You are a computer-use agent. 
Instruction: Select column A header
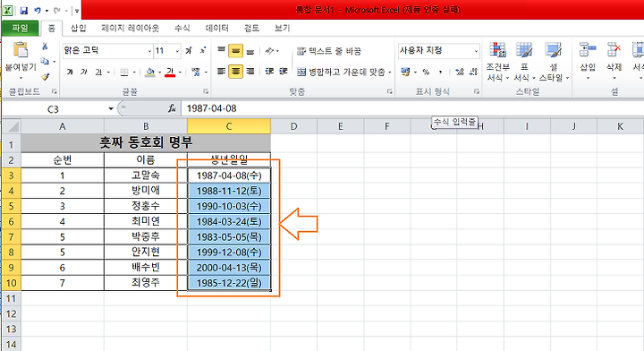pyautogui.click(x=63, y=126)
